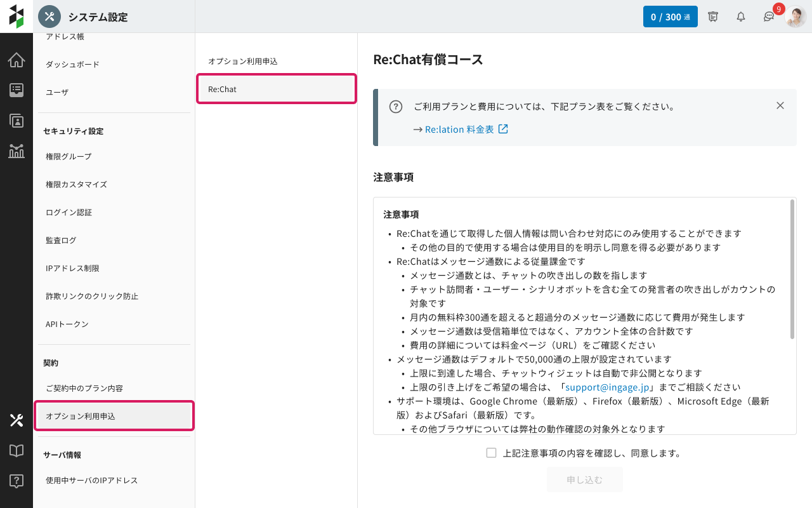The height and width of the screenshot is (508, 812).
Task: Open the help question icon in left rail
Action: click(x=16, y=481)
